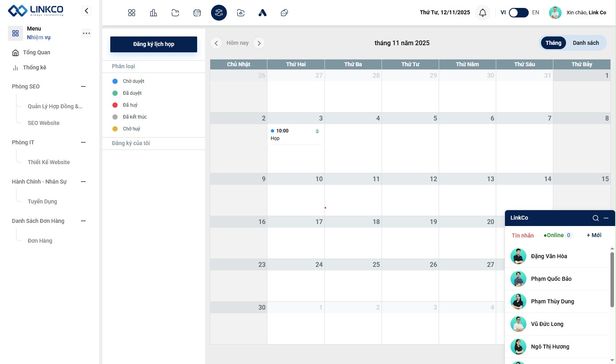The image size is (616, 364).
Task: Click the Google Ads style logo icon
Action: tap(263, 13)
